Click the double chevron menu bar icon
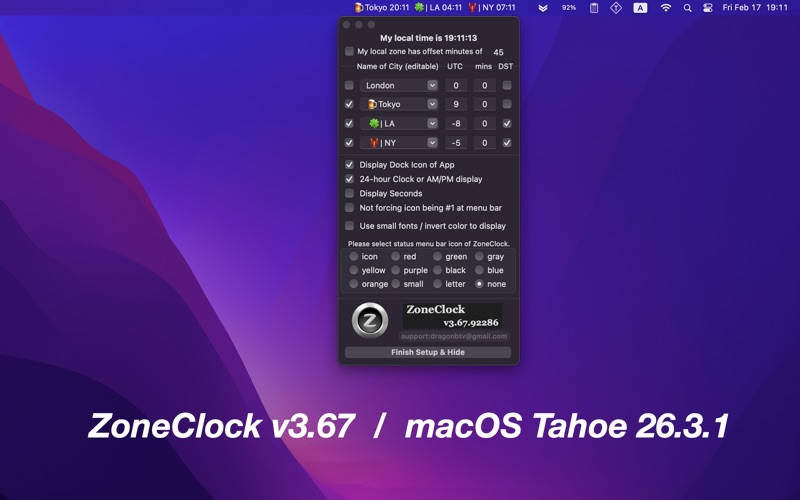 pyautogui.click(x=543, y=8)
